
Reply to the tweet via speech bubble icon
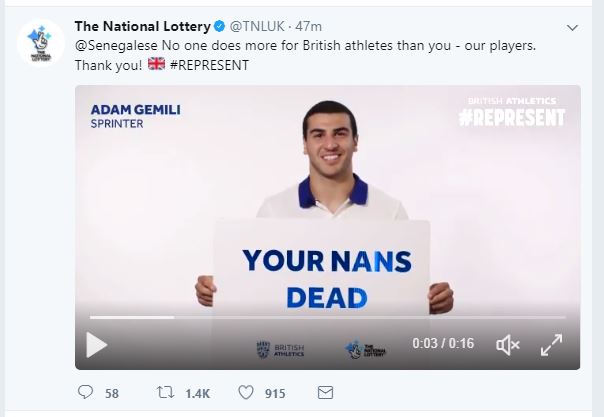84,393
